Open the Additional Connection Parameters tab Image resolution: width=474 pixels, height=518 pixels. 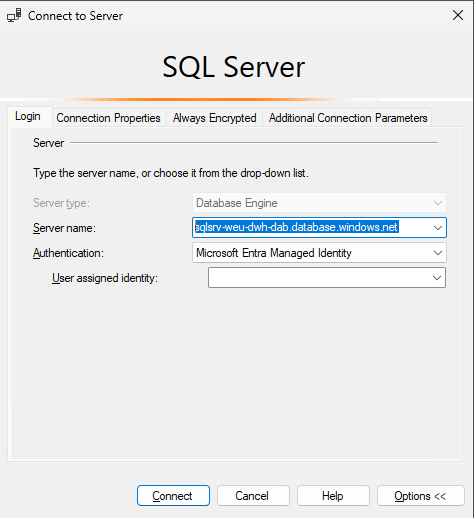point(348,118)
